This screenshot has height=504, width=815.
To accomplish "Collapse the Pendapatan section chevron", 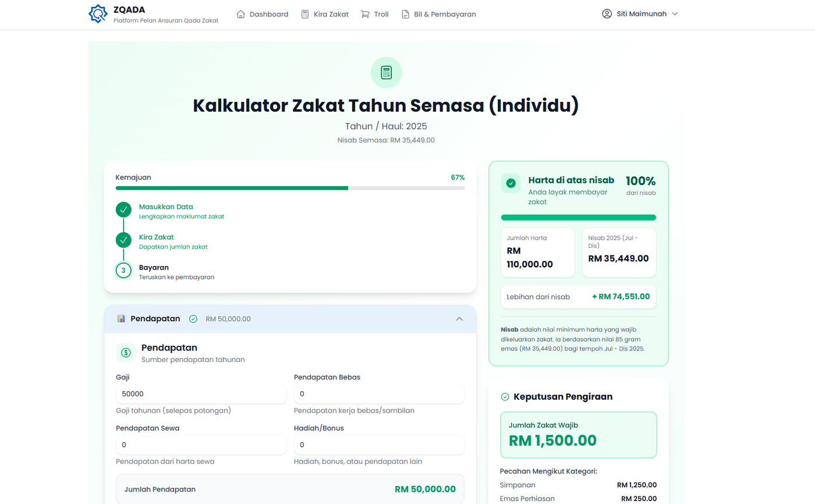I will click(459, 319).
